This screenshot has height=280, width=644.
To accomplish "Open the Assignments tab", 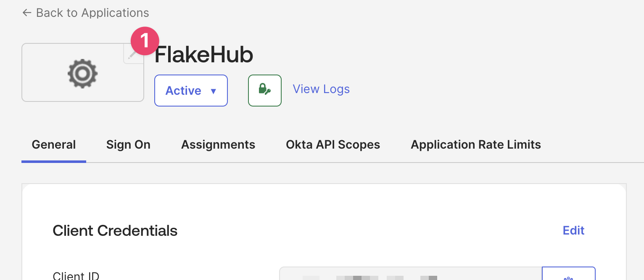I will pyautogui.click(x=218, y=145).
